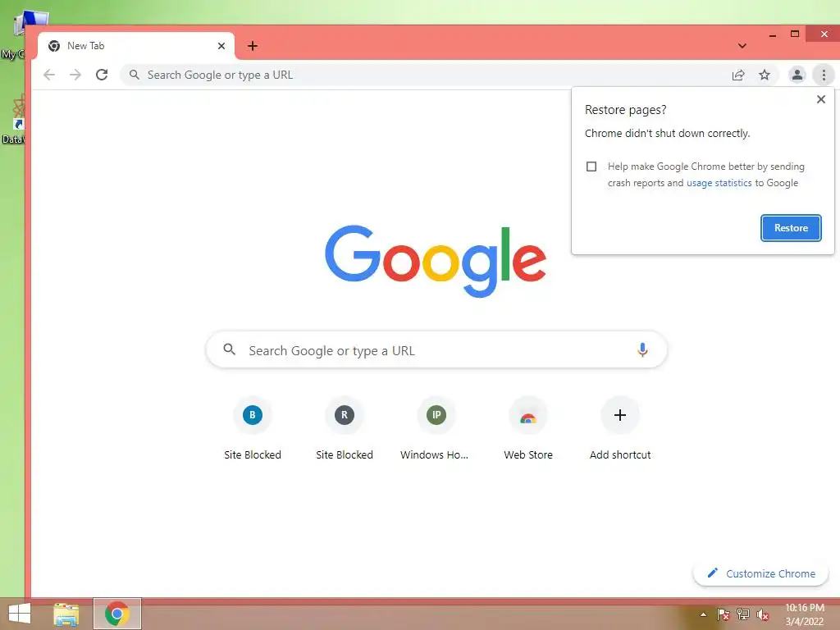
Task: Maximize the Chrome window
Action: pos(795,34)
